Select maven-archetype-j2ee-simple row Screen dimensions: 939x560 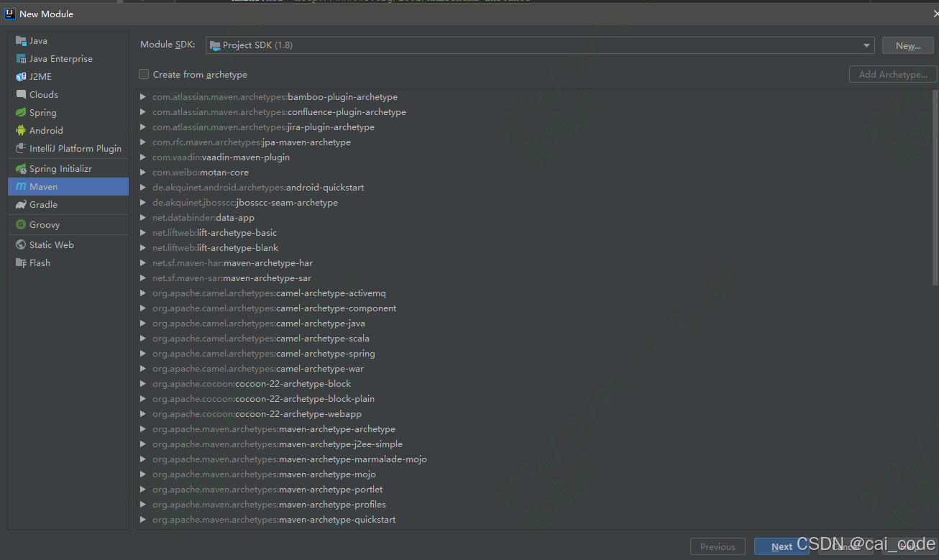point(534,444)
